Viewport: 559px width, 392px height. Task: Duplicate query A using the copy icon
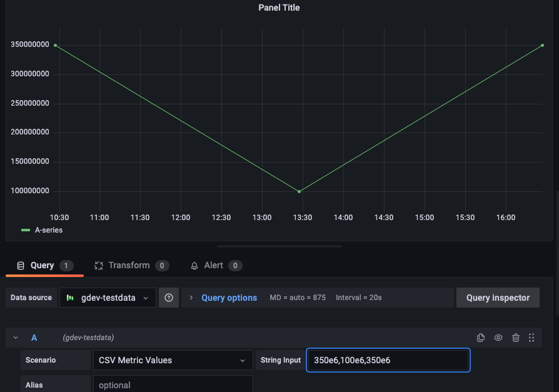point(481,338)
